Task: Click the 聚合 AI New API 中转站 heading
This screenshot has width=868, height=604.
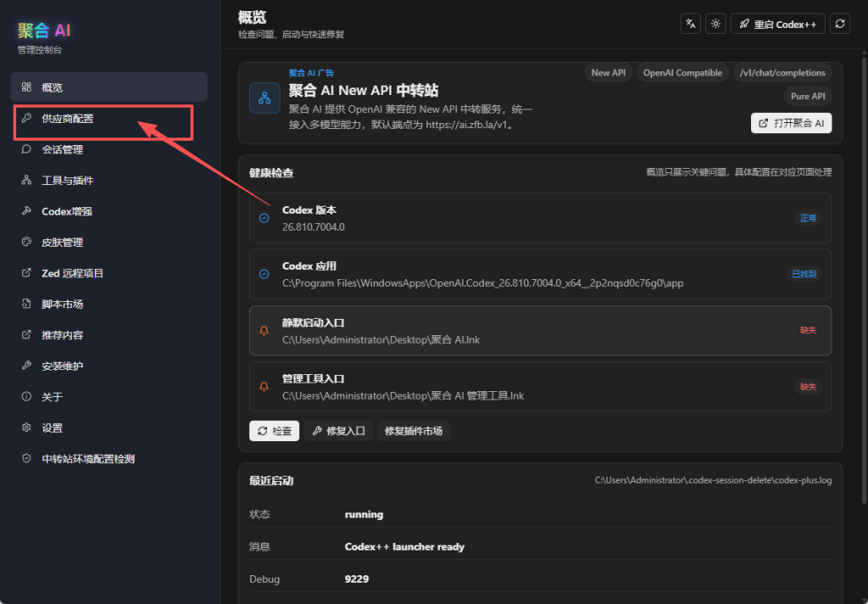Action: click(x=364, y=90)
